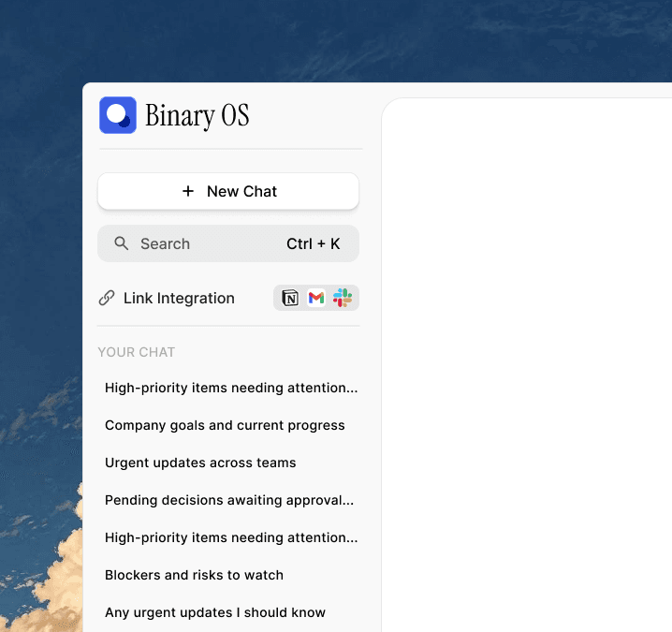
Task: Open the Gmail integration icon
Action: (316, 298)
